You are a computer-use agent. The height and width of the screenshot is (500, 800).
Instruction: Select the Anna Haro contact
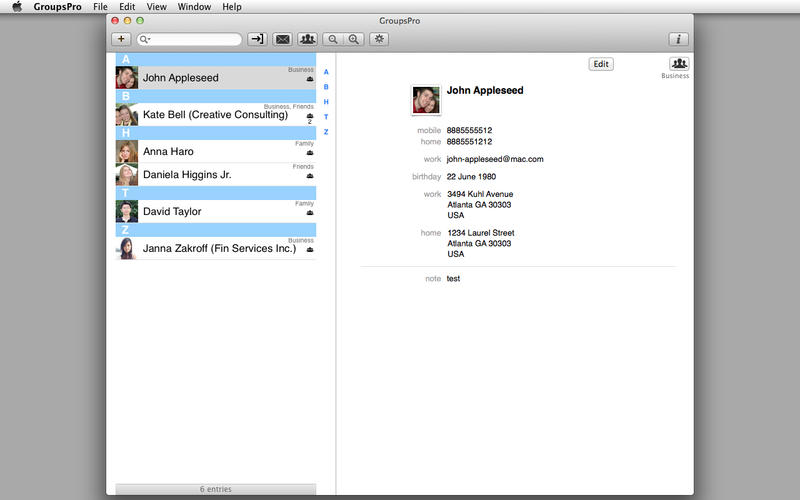click(216, 151)
